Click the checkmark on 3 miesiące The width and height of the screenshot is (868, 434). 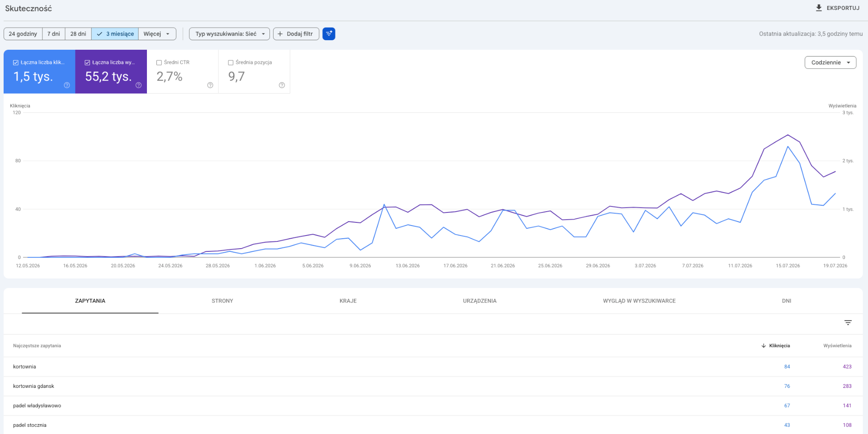(x=99, y=34)
